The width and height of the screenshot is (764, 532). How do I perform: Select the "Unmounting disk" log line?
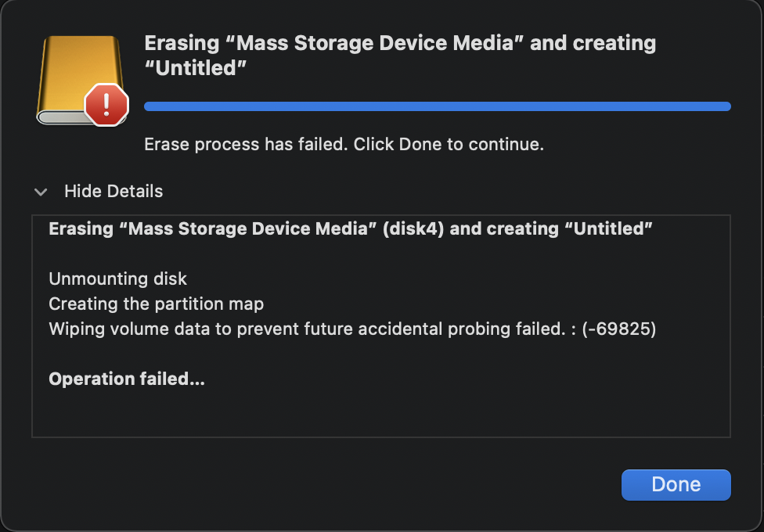tap(117, 279)
